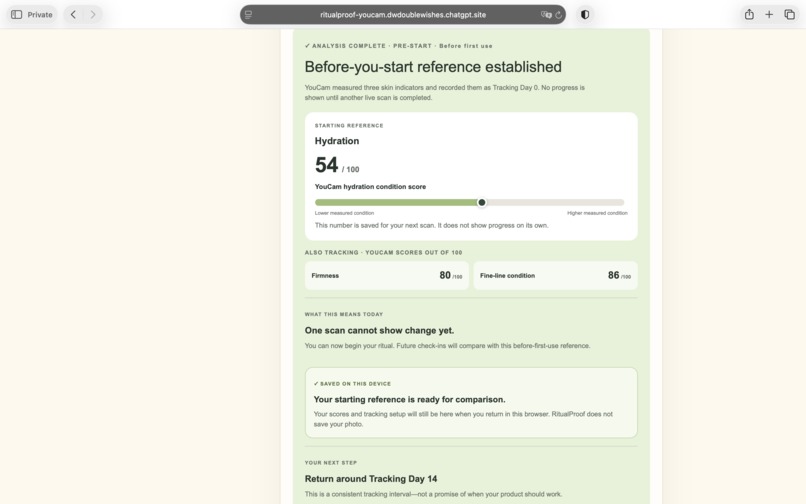Click 'YouCam hydration condition score' label
This screenshot has height=504, width=806.
(370, 187)
